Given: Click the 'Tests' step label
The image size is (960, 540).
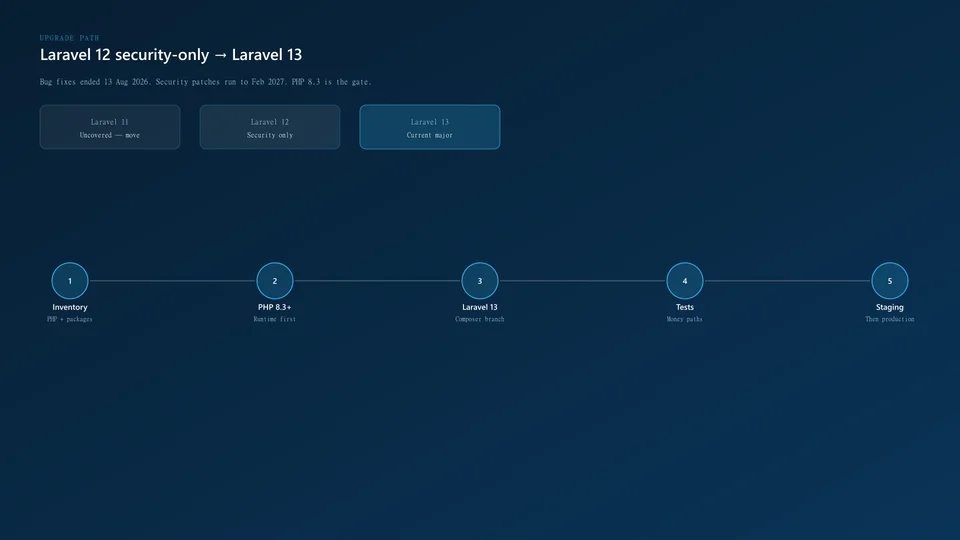Looking at the screenshot, I should (684, 307).
